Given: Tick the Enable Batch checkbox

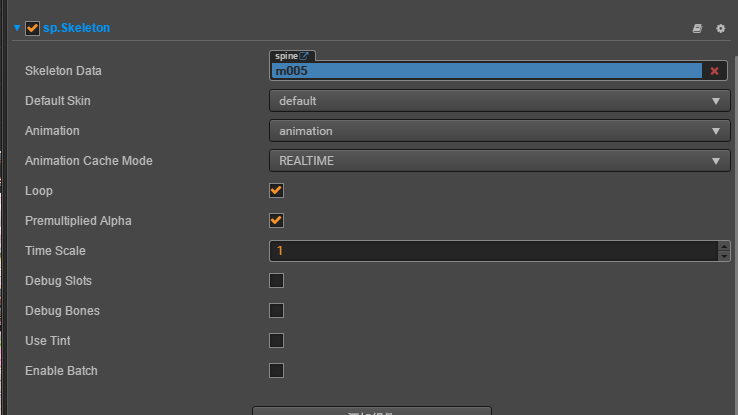Looking at the screenshot, I should [277, 370].
